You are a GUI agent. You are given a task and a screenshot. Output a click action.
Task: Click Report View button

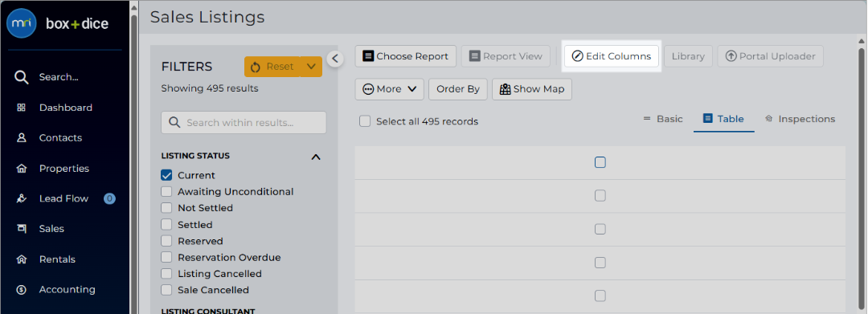(x=506, y=56)
